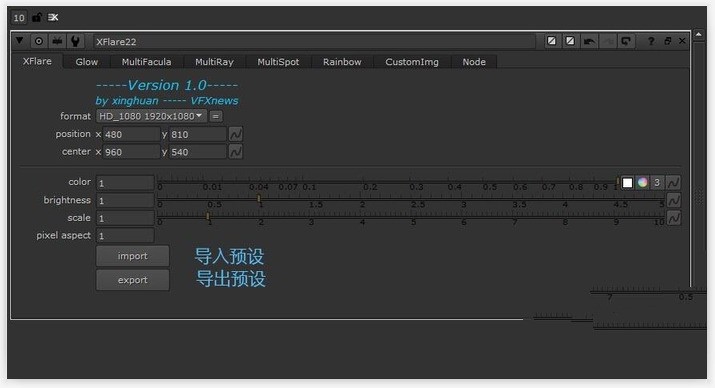Open the white color swatch picker

point(627,182)
